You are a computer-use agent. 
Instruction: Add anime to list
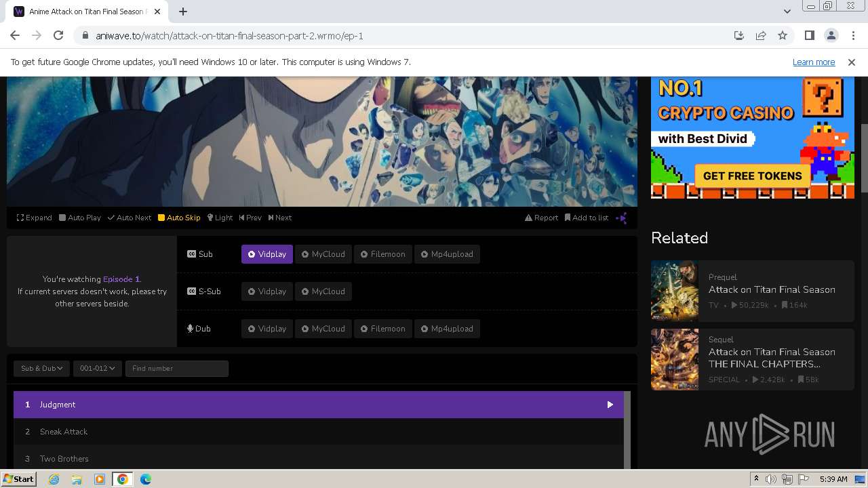[x=587, y=218]
